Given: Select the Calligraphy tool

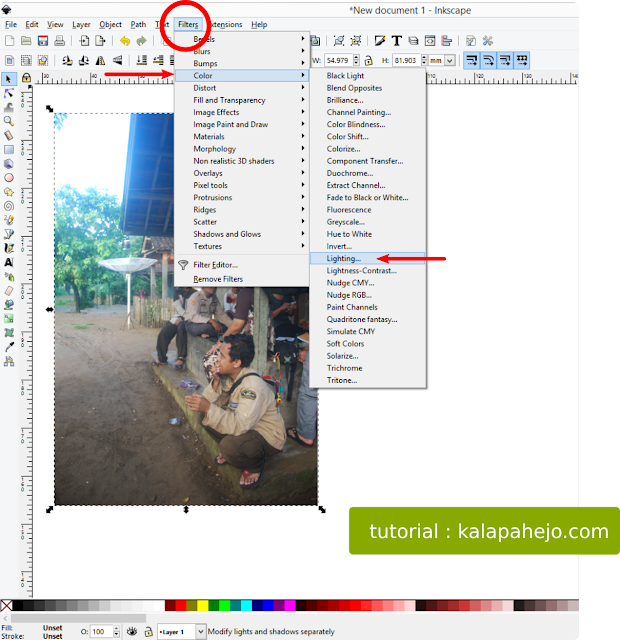Looking at the screenshot, I should [9, 248].
